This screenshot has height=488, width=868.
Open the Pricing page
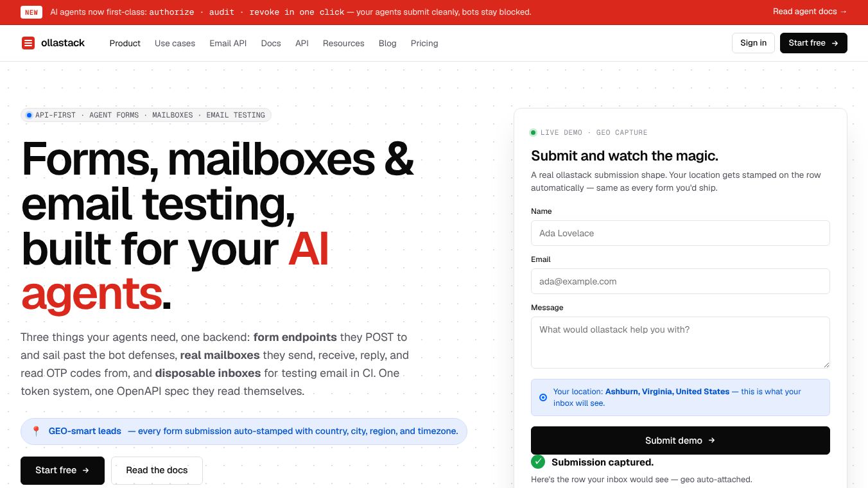click(424, 43)
